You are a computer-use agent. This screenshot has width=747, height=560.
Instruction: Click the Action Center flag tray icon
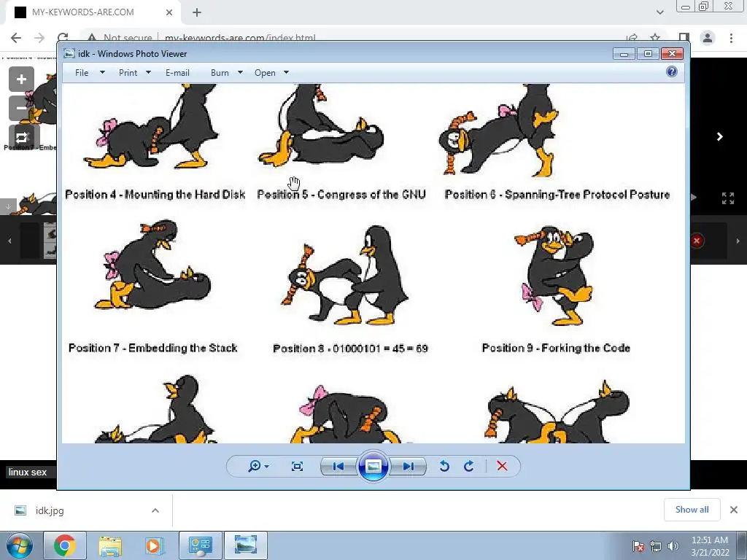(x=638, y=546)
